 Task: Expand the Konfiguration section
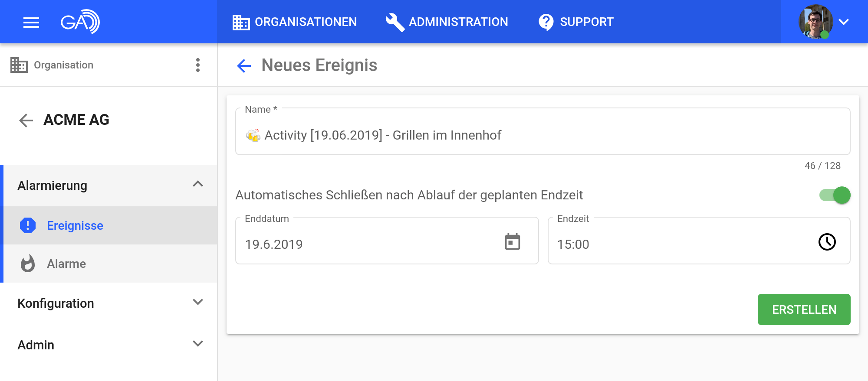click(x=197, y=302)
